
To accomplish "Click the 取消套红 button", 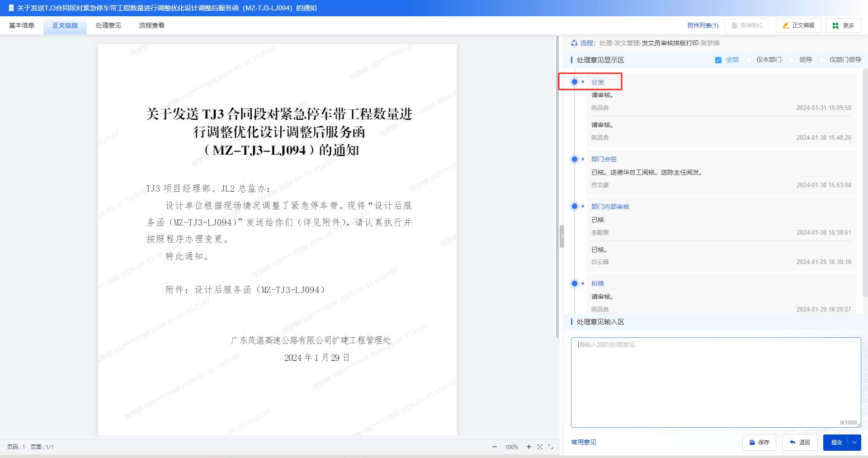I will (747, 25).
